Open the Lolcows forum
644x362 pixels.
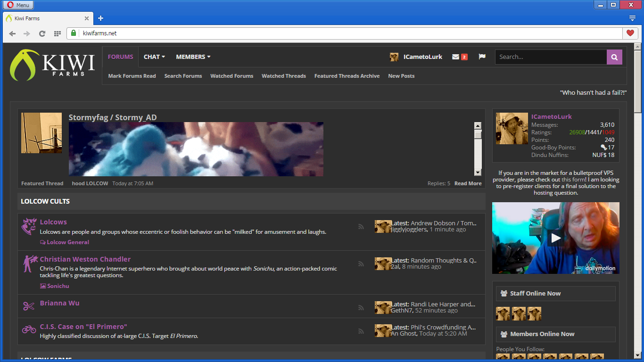53,222
